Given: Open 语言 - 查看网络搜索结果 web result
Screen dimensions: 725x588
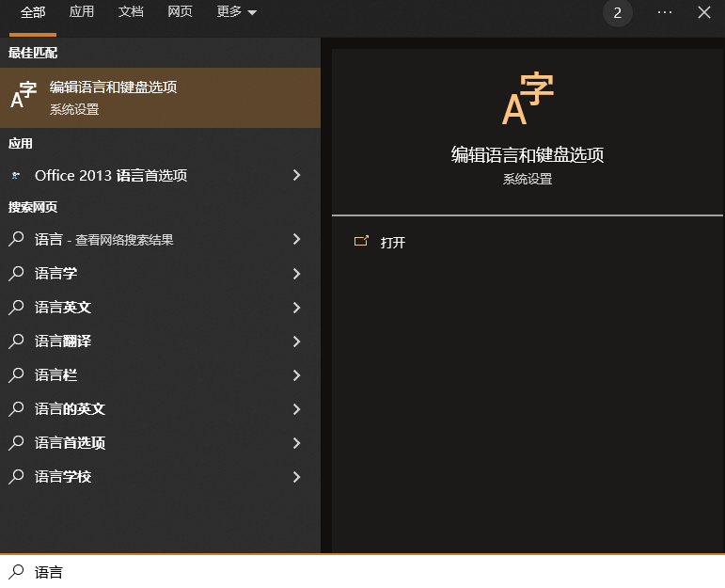Looking at the screenshot, I should 103,240.
